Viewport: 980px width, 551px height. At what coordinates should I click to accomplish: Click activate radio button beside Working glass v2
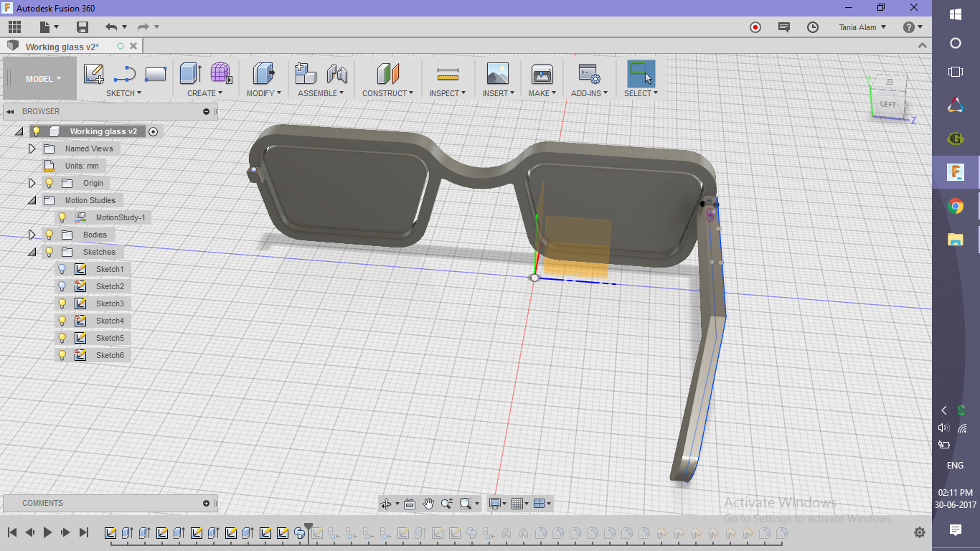click(x=153, y=131)
